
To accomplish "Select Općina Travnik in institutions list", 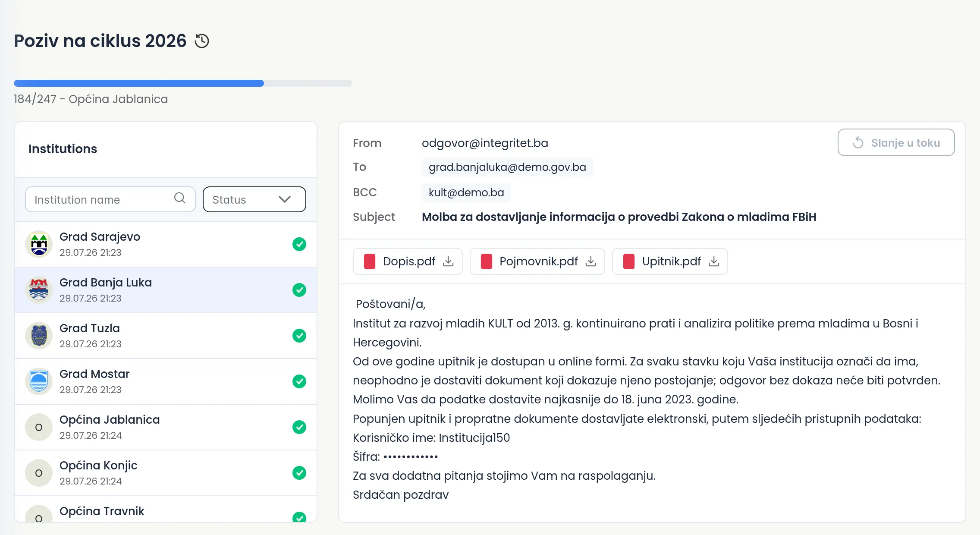I will pyautogui.click(x=166, y=509).
